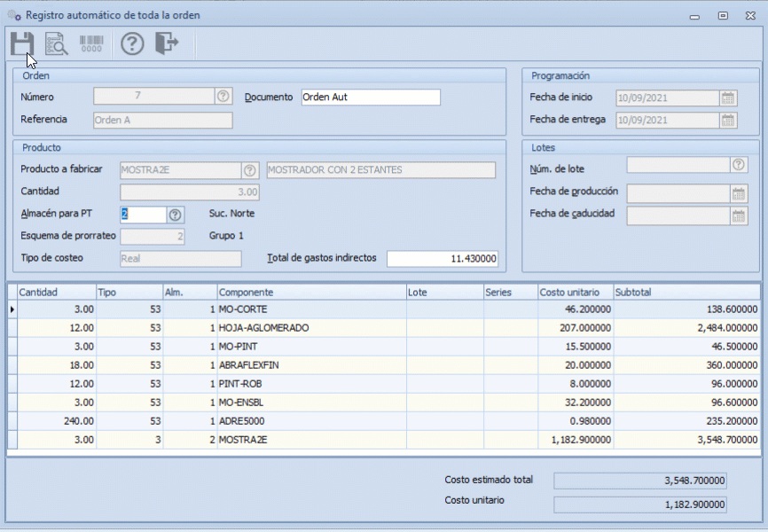The height and width of the screenshot is (532, 768).
Task: Click the Cantidad field showing 3.00
Action: 190,192
